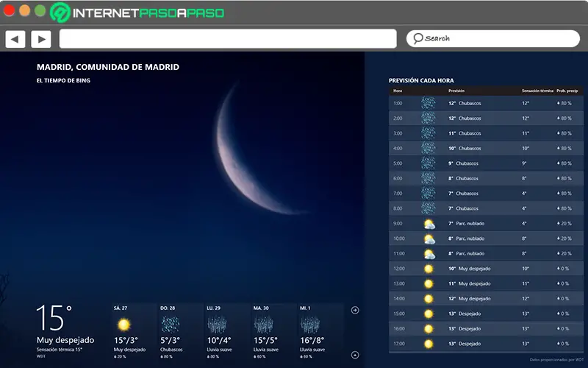Viewport: 588px width, 368px height.
Task: Click the sun icon in the 16:00 row
Action: [x=429, y=328]
